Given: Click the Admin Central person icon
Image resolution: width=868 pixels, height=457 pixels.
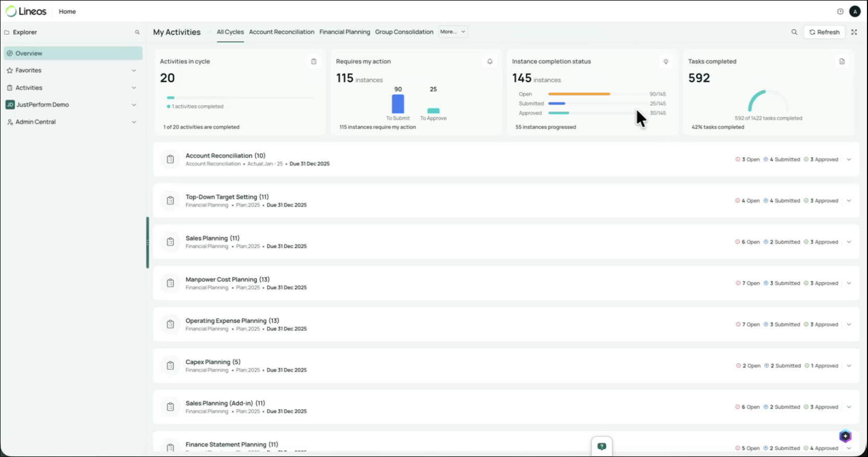Looking at the screenshot, I should [x=10, y=122].
